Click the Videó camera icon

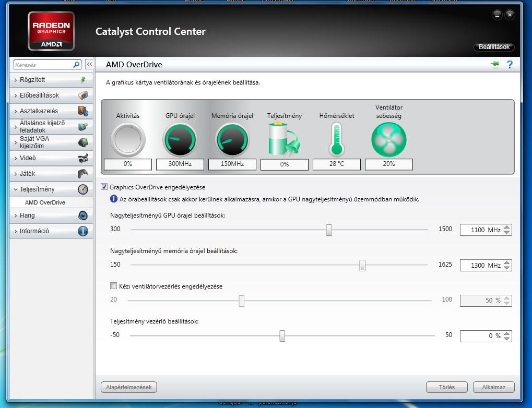coord(83,158)
